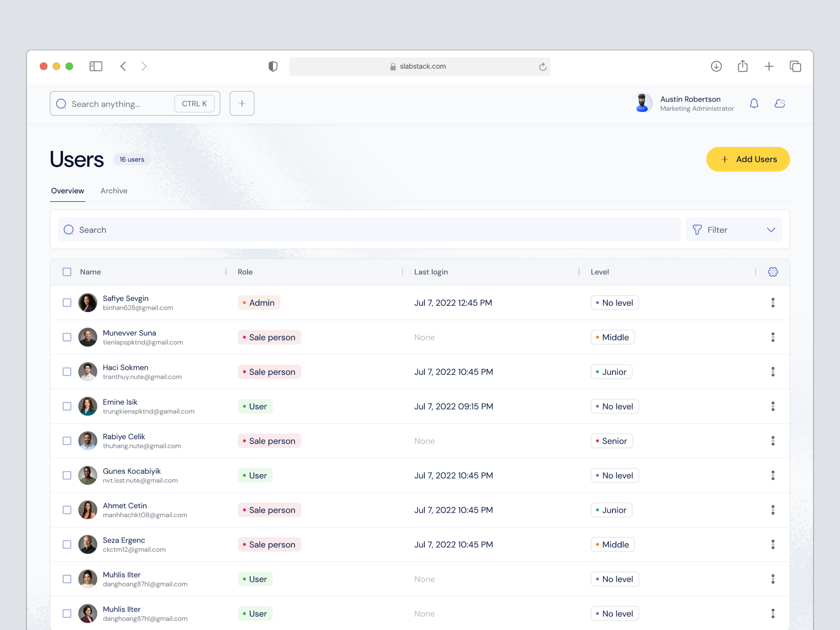Open table column settings gear
840x630 pixels.
(x=773, y=272)
